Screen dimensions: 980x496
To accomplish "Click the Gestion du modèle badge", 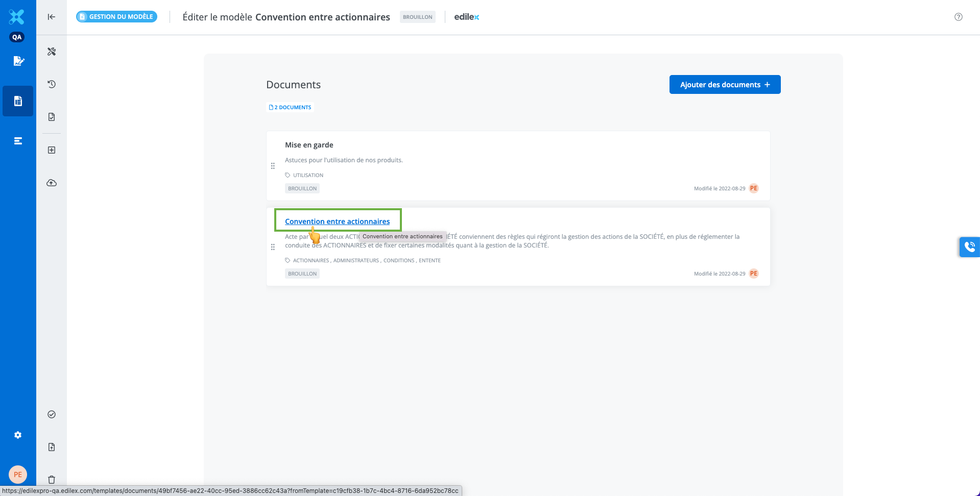I will [x=116, y=17].
